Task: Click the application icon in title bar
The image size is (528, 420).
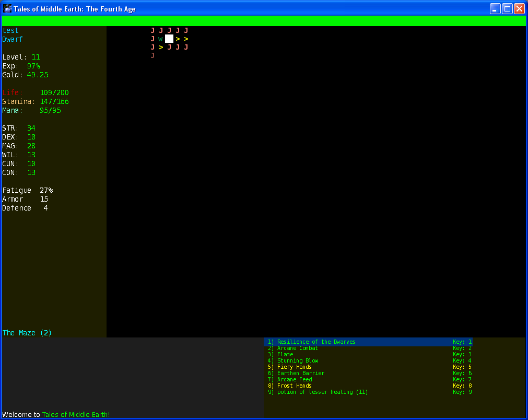Action: 7,8
